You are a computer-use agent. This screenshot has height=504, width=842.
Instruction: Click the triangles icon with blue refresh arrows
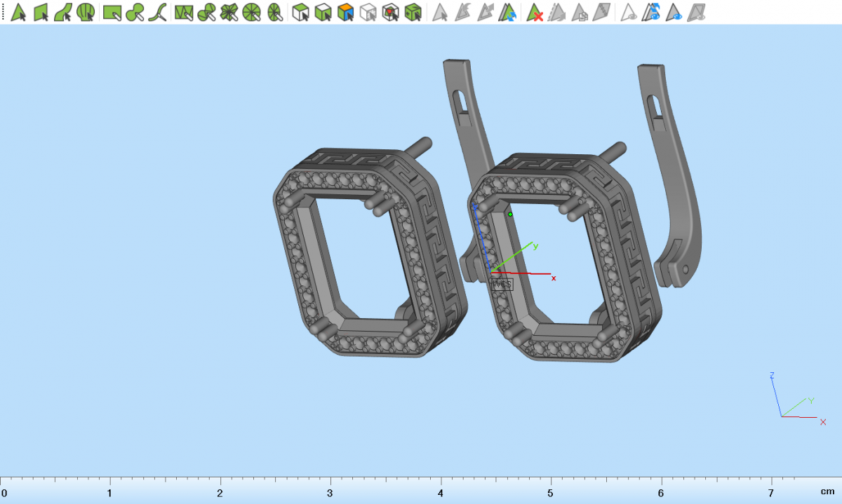pos(509,12)
